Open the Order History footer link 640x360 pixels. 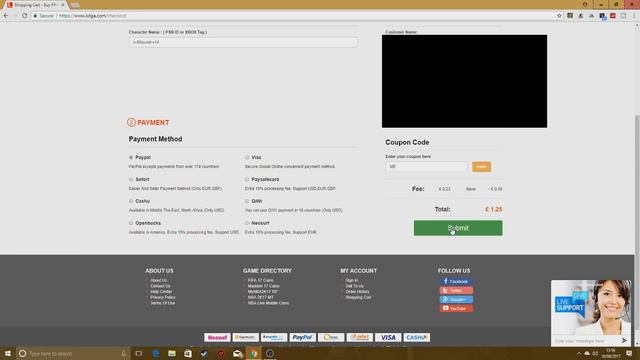click(357, 292)
